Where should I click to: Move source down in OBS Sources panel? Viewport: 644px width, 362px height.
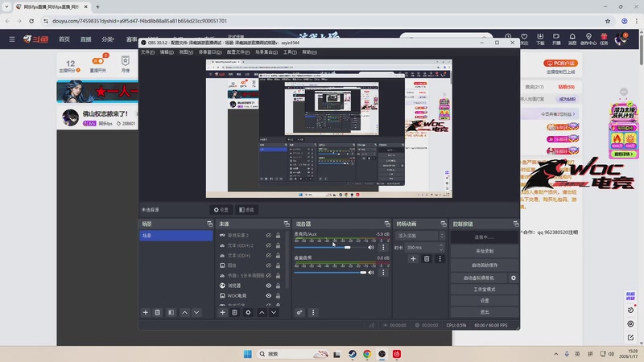(x=274, y=312)
